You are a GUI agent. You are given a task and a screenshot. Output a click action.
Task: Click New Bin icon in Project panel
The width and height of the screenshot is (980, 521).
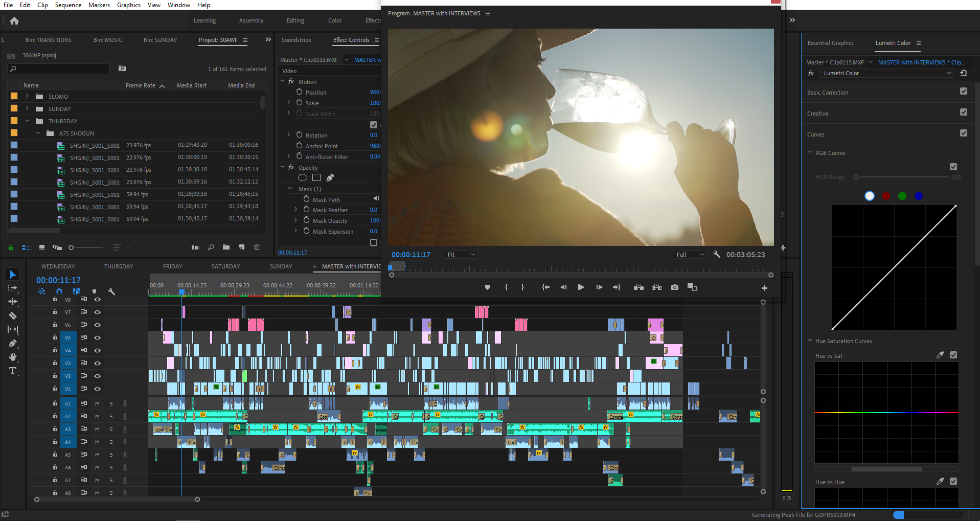[x=226, y=247]
